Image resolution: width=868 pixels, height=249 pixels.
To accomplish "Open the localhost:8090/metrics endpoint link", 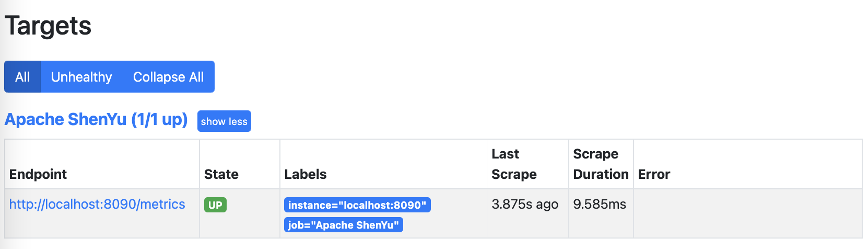I will coord(97,205).
